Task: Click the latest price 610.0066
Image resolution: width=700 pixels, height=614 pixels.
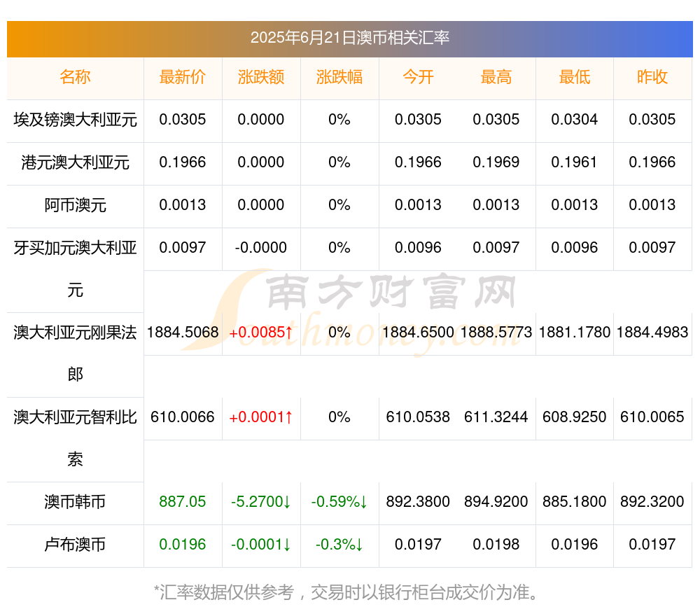Action: 183,417
